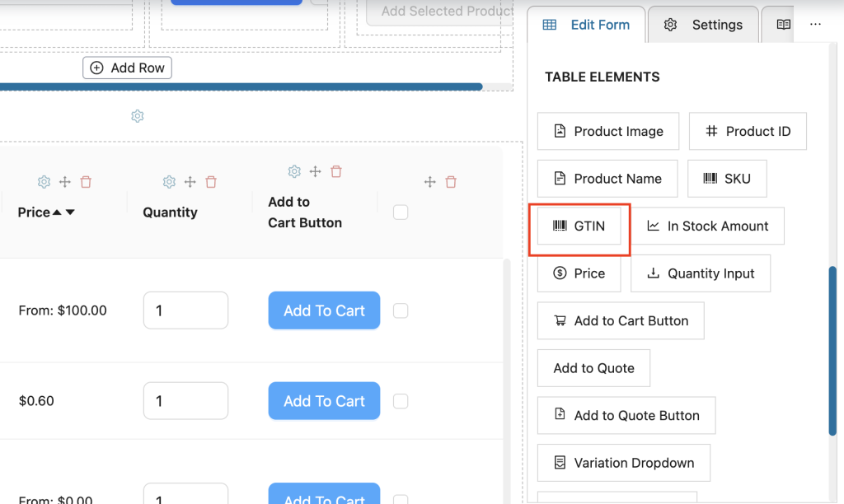844x504 pixels.
Task: Click the '$0.60' price cell
Action: (36, 401)
